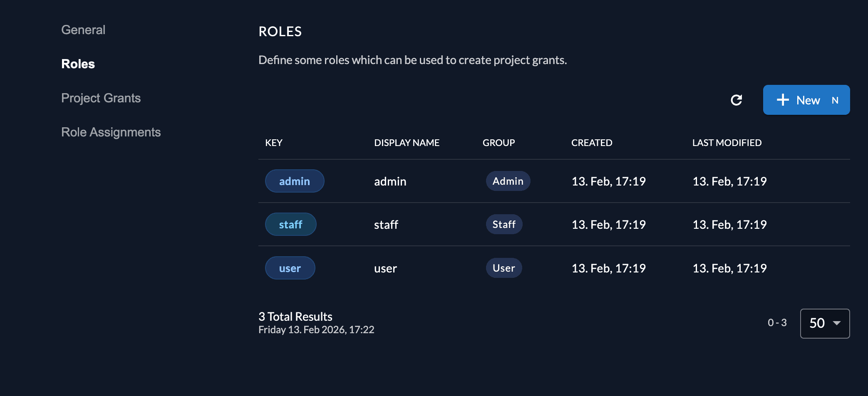Click the New button to create a role
This screenshot has height=396, width=868.
point(806,100)
